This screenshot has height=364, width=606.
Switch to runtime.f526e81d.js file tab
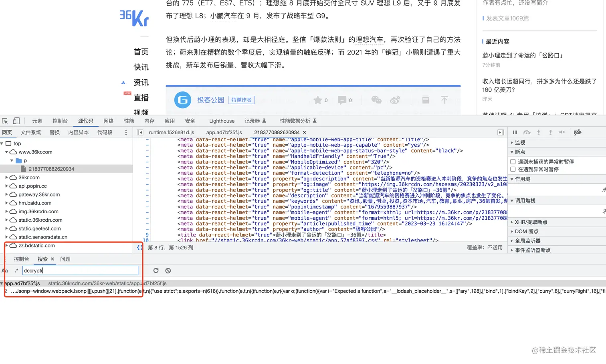pos(172,132)
